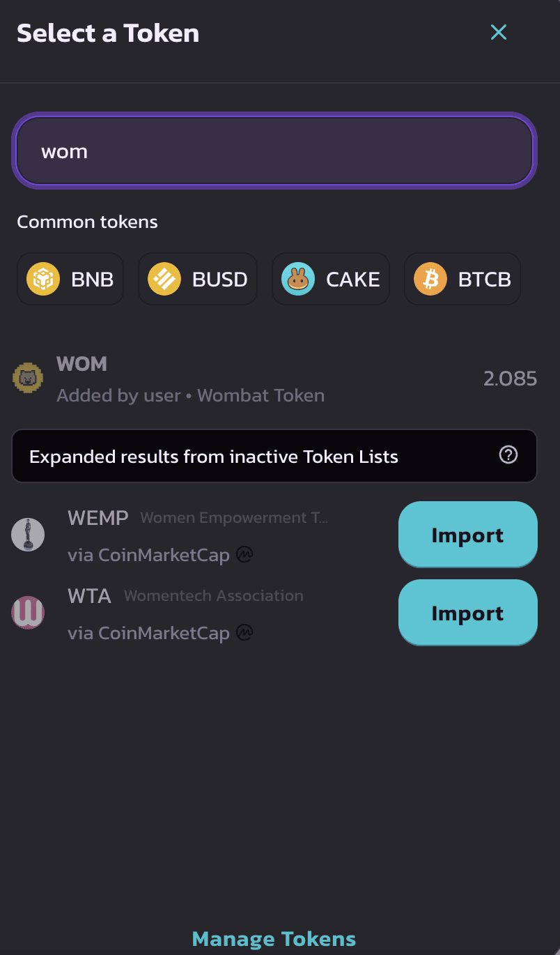This screenshot has width=560, height=955.
Task: Click the BNB coin icon
Action: (x=43, y=280)
